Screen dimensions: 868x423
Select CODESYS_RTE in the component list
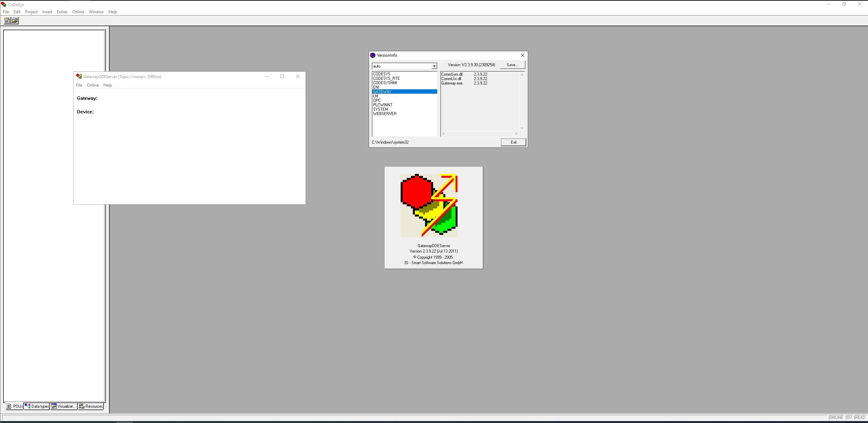point(386,78)
